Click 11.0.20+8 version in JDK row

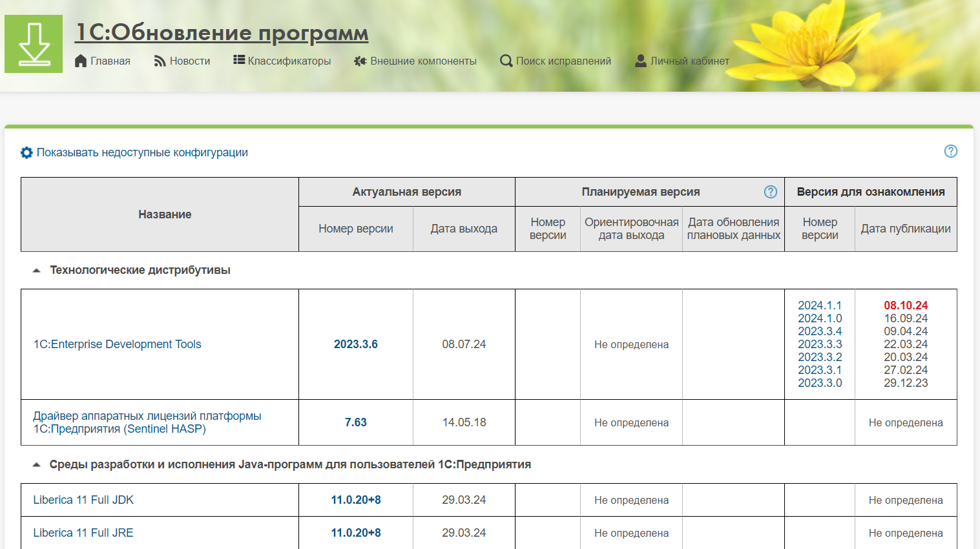pos(356,500)
